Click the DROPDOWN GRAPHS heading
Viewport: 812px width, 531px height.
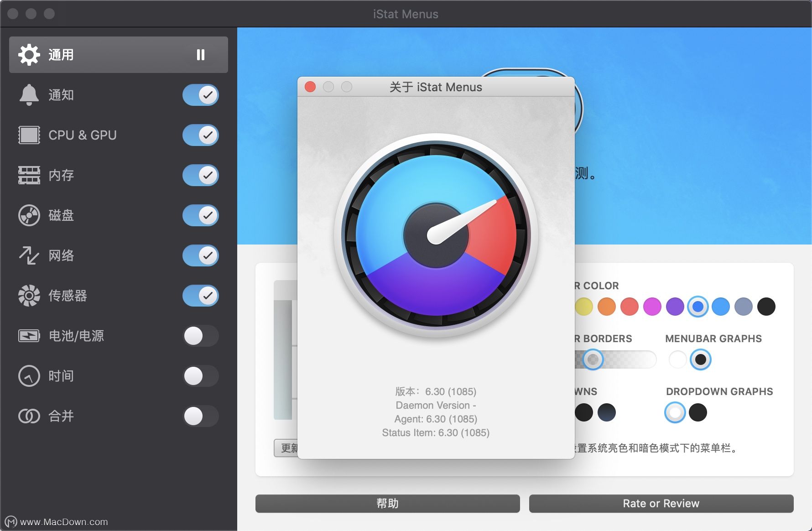(719, 391)
